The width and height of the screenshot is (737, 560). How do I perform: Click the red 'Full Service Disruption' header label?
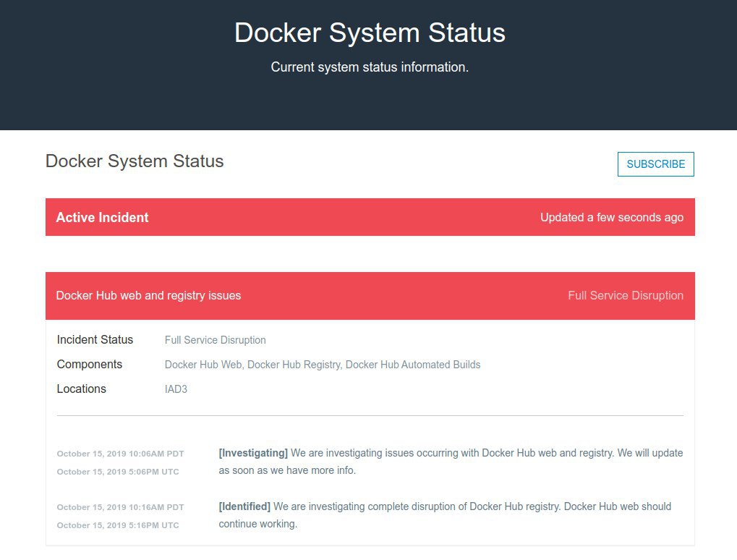click(626, 295)
